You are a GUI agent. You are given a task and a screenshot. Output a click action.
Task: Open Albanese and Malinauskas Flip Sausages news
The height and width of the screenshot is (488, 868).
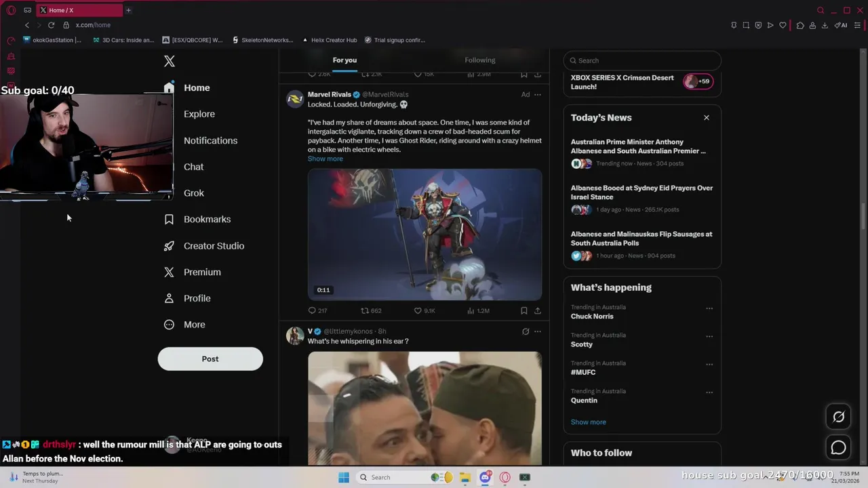coord(642,245)
